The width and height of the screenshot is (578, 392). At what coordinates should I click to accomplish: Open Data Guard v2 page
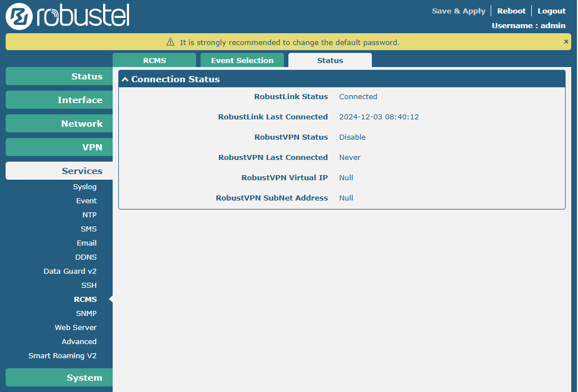pyautogui.click(x=70, y=271)
